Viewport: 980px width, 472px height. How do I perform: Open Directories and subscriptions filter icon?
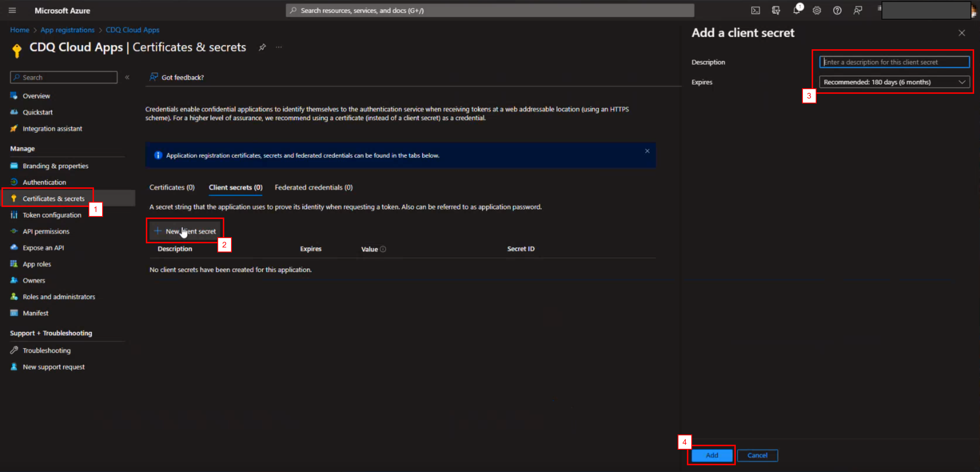tap(776, 10)
